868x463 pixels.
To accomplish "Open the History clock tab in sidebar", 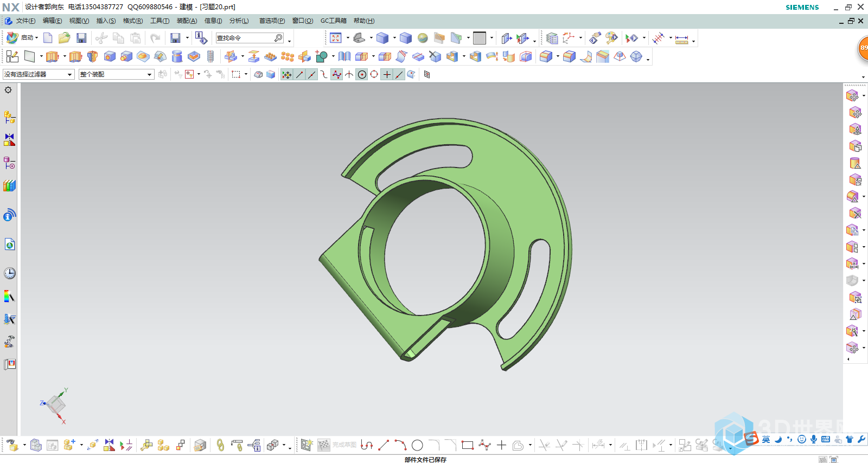I will [x=10, y=273].
